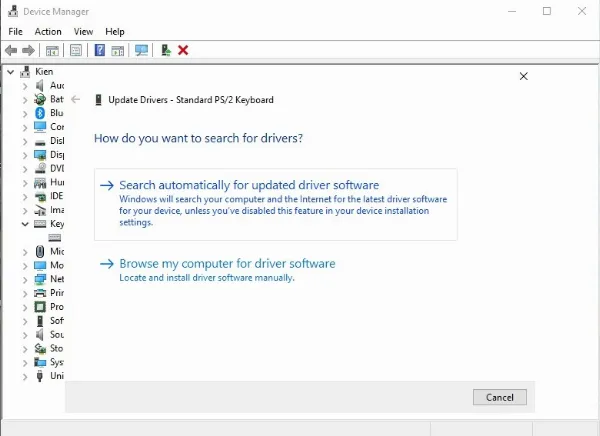Select the keyboard device under Keyboards
The width and height of the screenshot is (600, 436).
tap(54, 238)
